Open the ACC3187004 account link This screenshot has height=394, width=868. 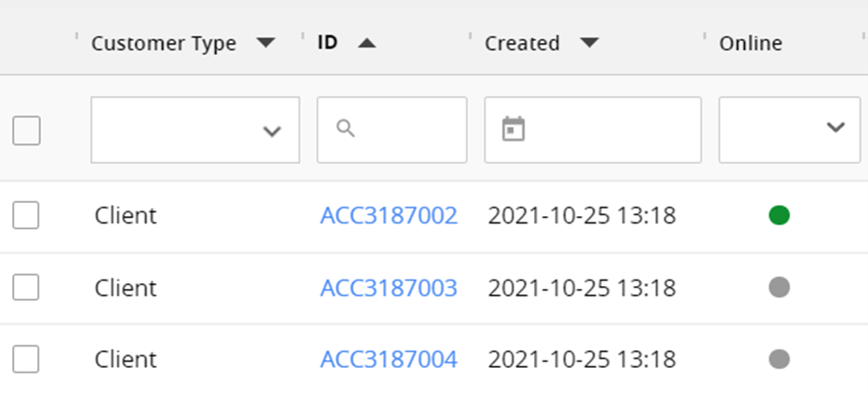tap(389, 359)
